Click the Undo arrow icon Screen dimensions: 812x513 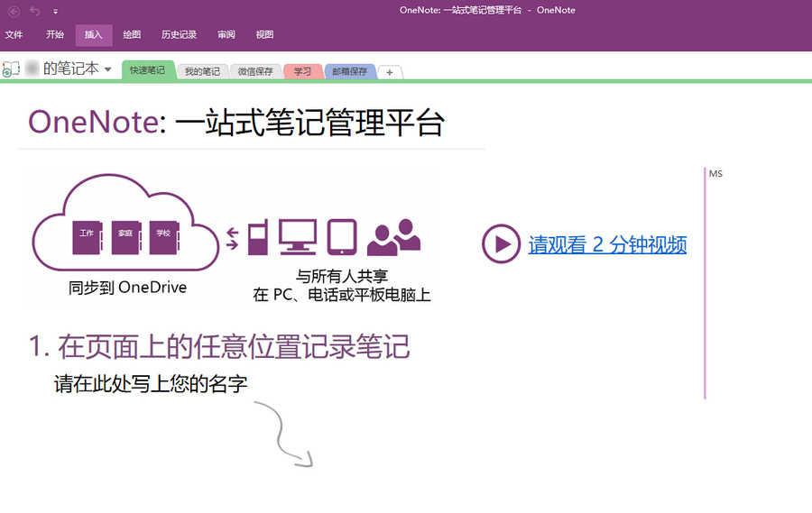click(x=34, y=11)
